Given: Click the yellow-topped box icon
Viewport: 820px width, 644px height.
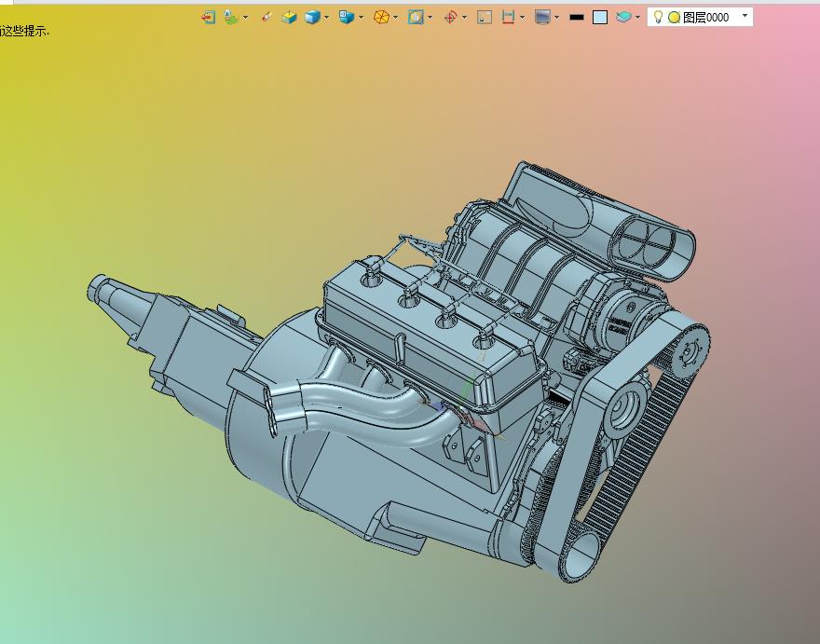Looking at the screenshot, I should tap(289, 17).
